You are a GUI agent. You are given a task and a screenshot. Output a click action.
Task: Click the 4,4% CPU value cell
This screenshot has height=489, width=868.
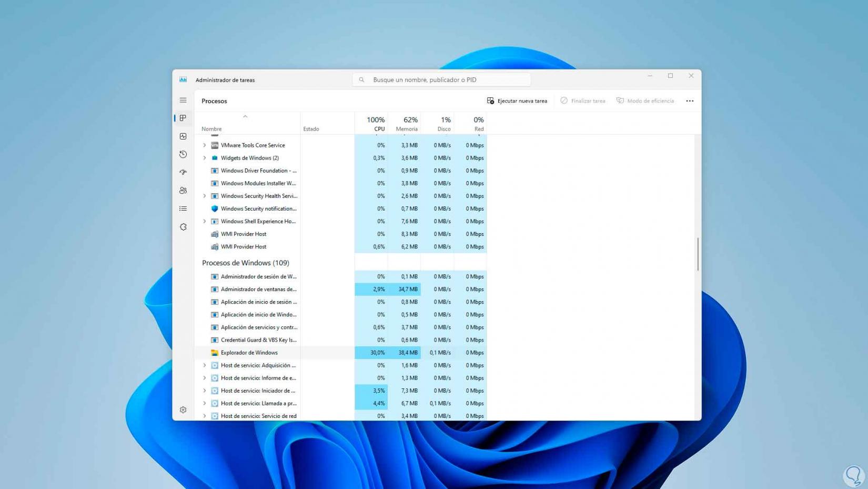(371, 403)
